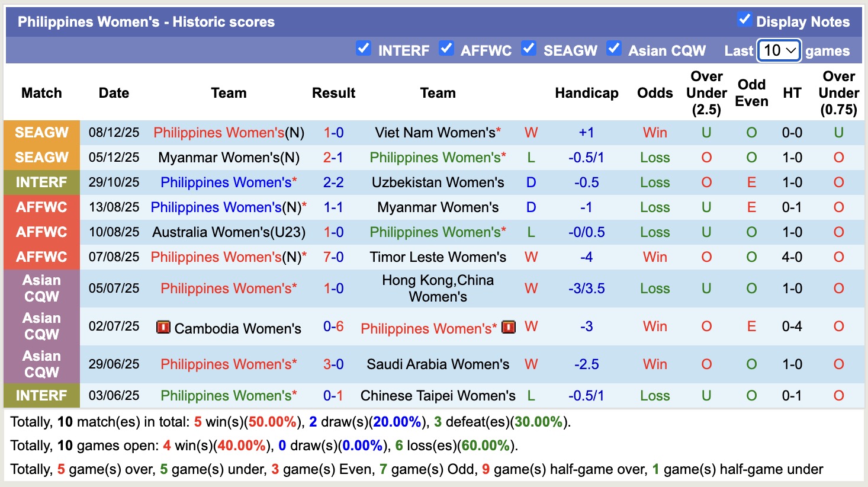Open Uzbekistan Women's team page

438,182
